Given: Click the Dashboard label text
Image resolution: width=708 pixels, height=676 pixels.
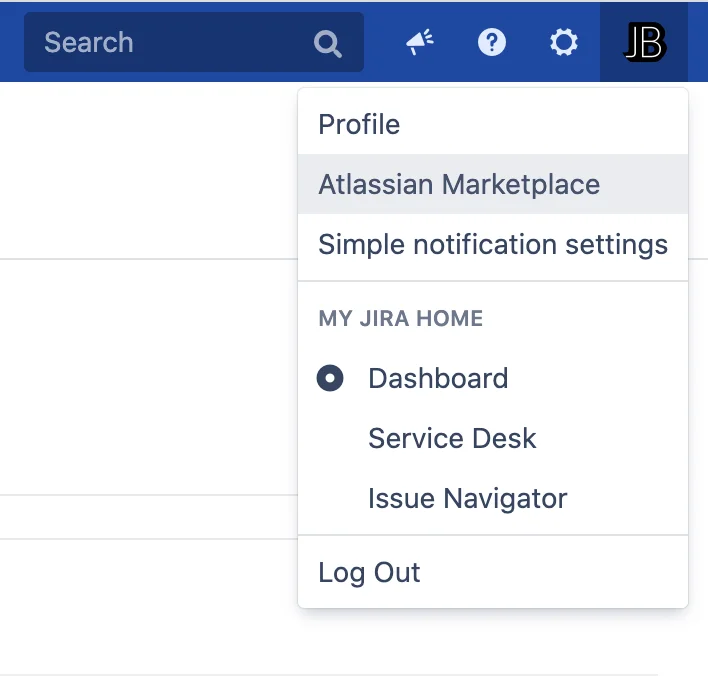Looking at the screenshot, I should pyautogui.click(x=438, y=378).
